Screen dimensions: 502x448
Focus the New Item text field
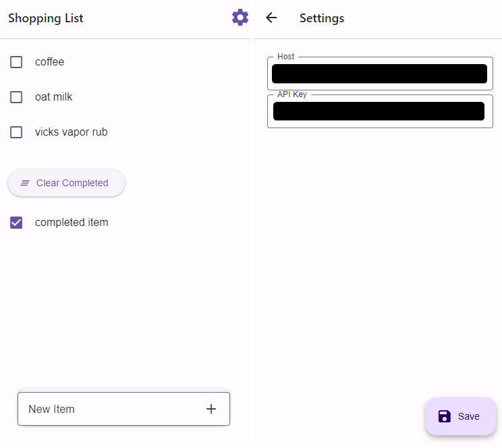pos(108,409)
